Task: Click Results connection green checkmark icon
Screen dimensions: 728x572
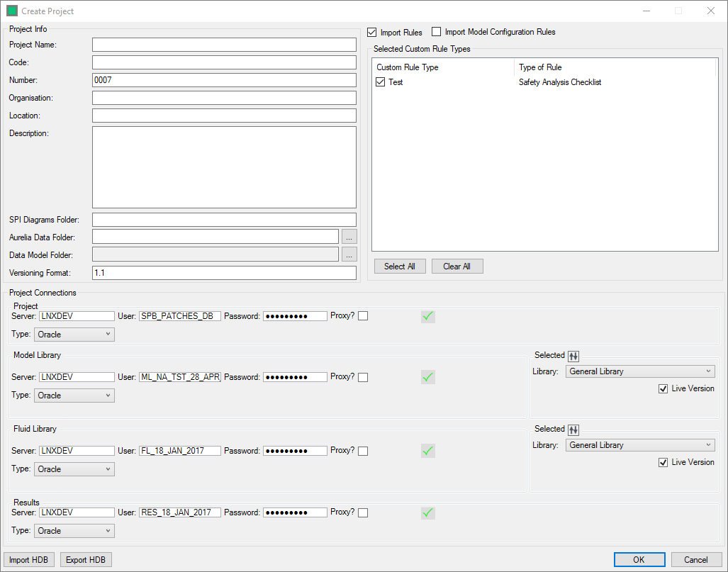Action: 427,512
